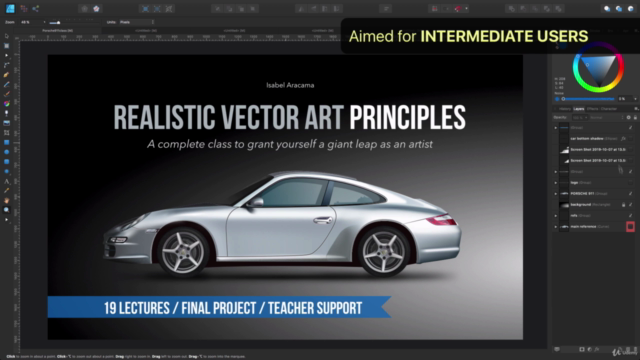This screenshot has width=640, height=360.
Task: Select the main reference layer name
Action: [584, 227]
